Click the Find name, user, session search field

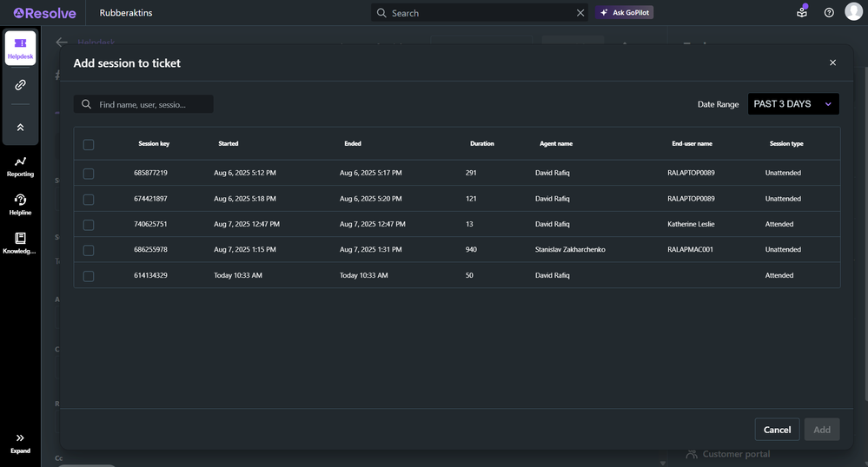click(x=152, y=104)
